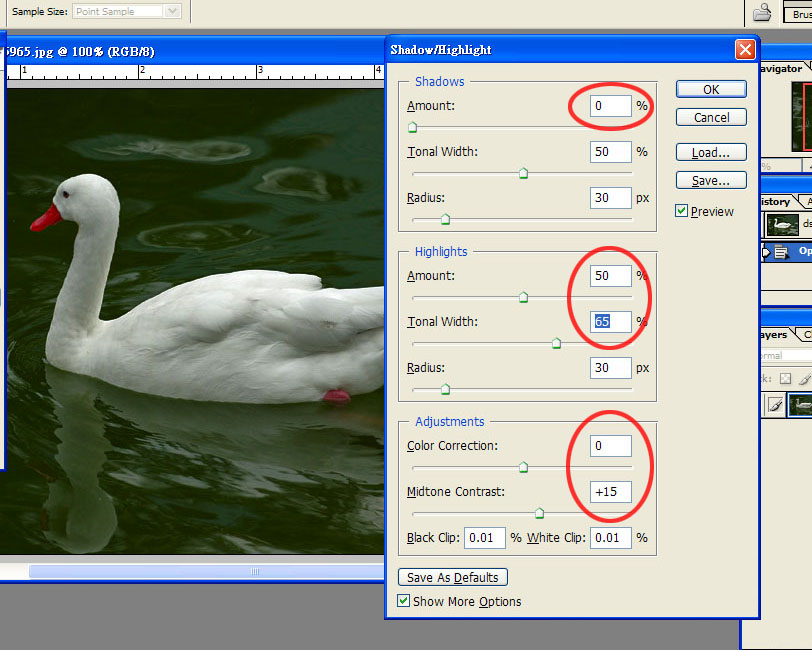Open the File Browser icon in options bar
The image size is (812, 650).
(762, 12)
